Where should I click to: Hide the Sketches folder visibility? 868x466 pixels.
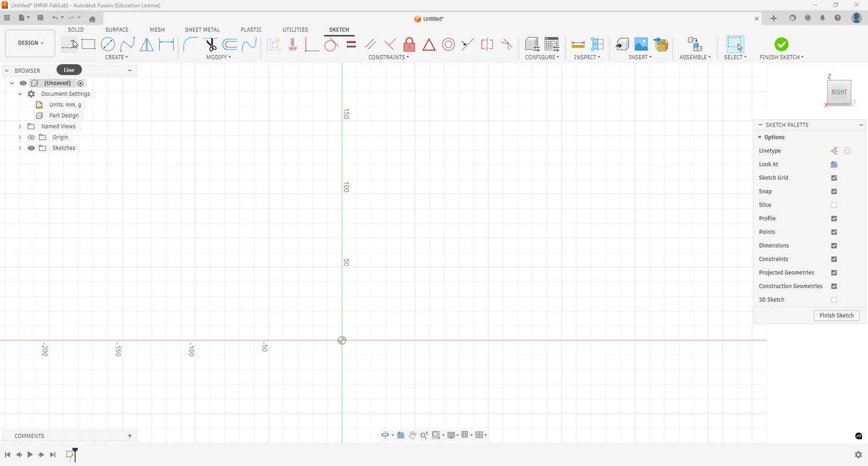31,148
